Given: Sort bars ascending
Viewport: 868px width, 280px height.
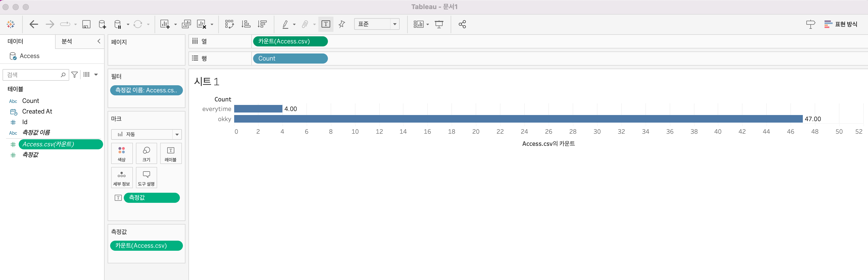Looking at the screenshot, I should (x=246, y=24).
